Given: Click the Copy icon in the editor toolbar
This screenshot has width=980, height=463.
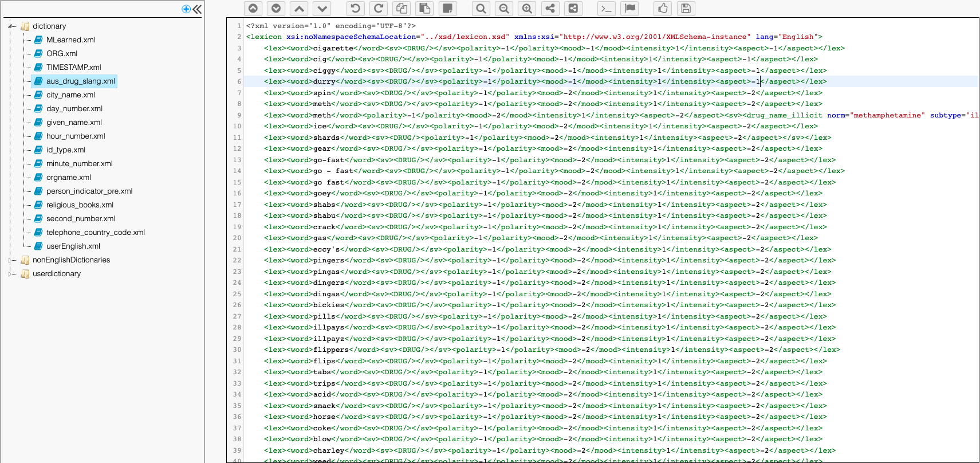Looking at the screenshot, I should [x=402, y=9].
